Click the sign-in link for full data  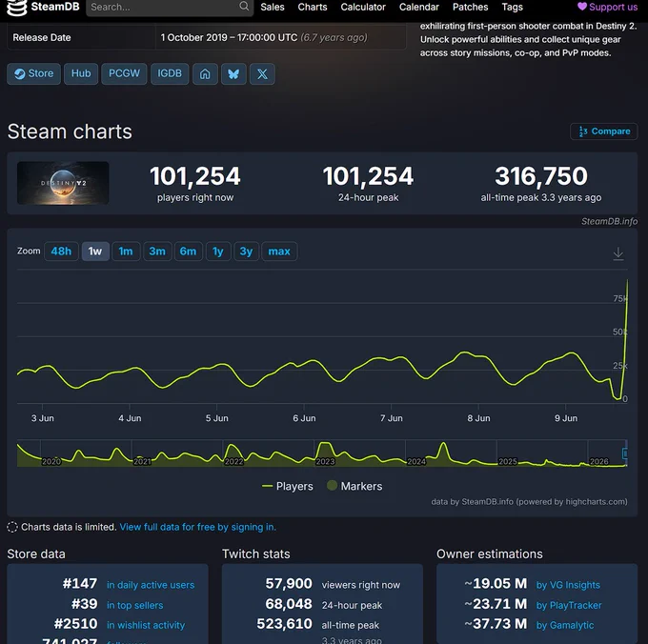[x=197, y=527]
